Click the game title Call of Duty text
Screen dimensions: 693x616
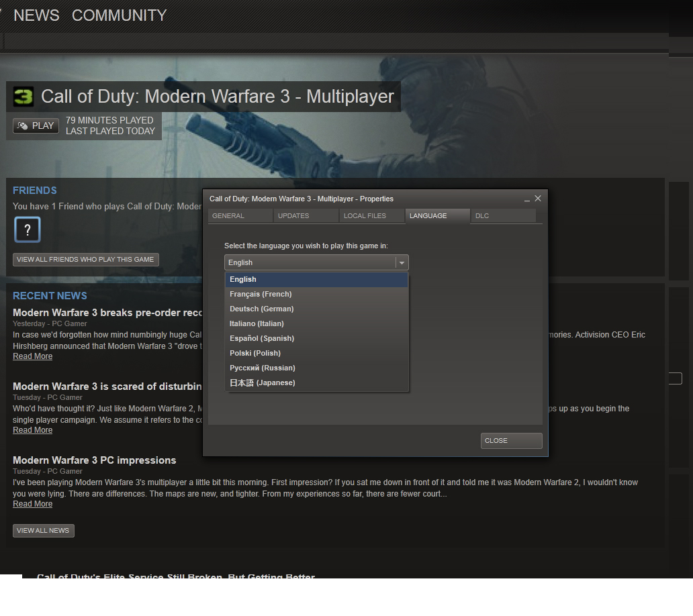(218, 97)
